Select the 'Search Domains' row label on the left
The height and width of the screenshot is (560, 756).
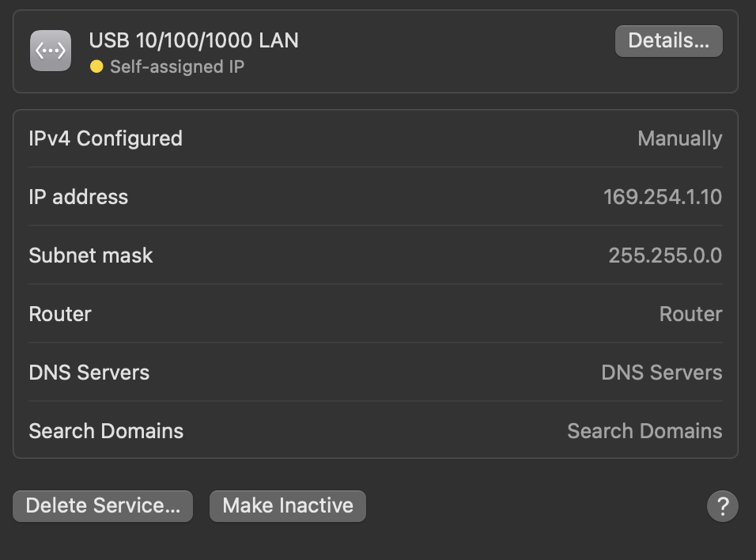(106, 431)
